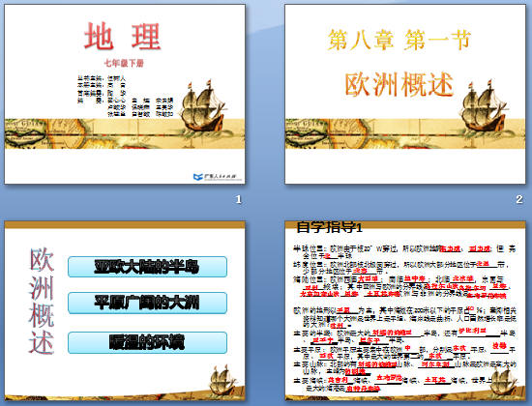Click the publisher logo on slide 1
This screenshot has height=406, width=532.
tap(214, 177)
